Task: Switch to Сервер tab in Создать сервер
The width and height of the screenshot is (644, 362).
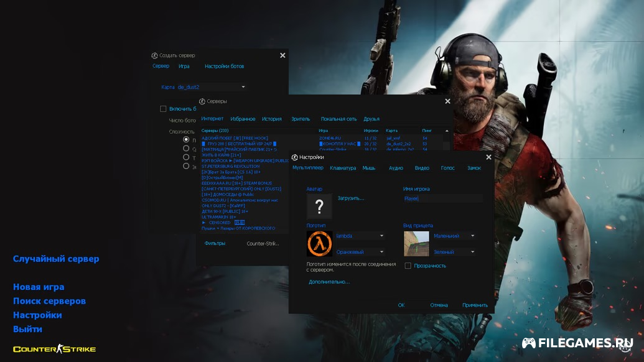Action: pos(161,66)
